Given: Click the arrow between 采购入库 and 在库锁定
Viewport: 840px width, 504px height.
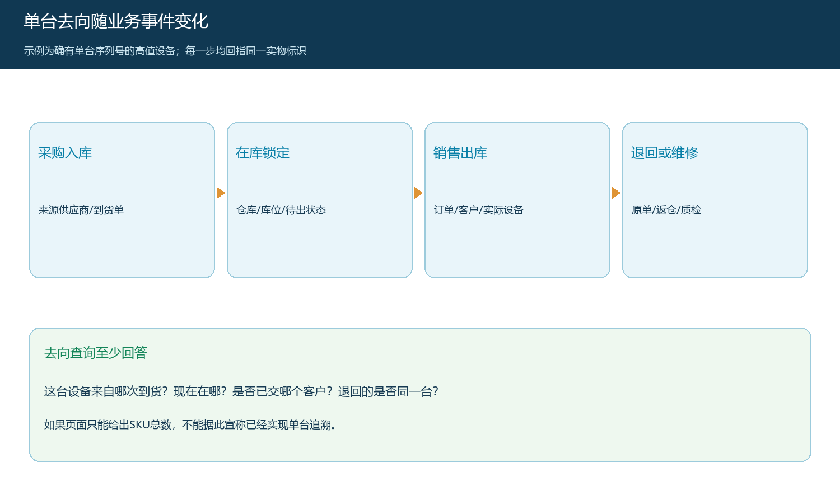Looking at the screenshot, I should (221, 193).
